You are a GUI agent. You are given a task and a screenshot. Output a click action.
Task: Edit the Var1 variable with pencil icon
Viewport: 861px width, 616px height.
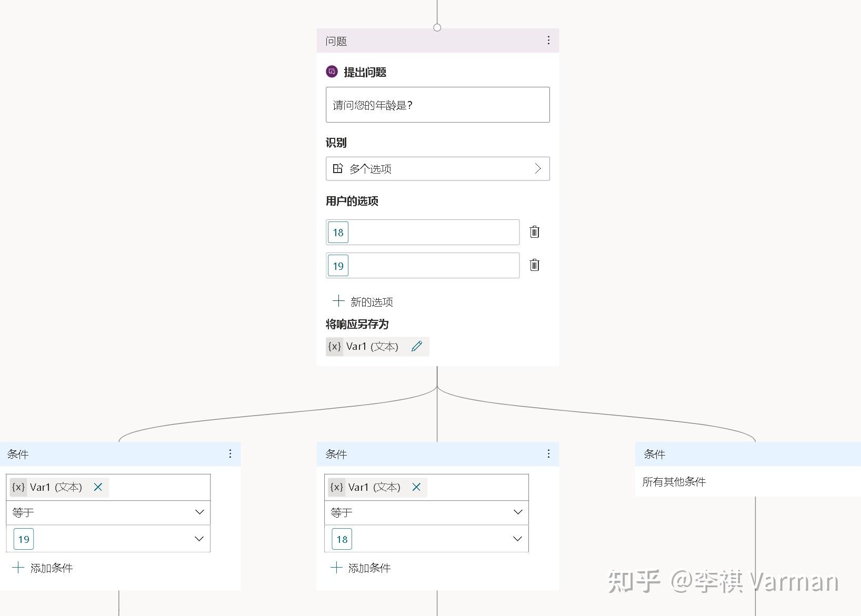[417, 346]
